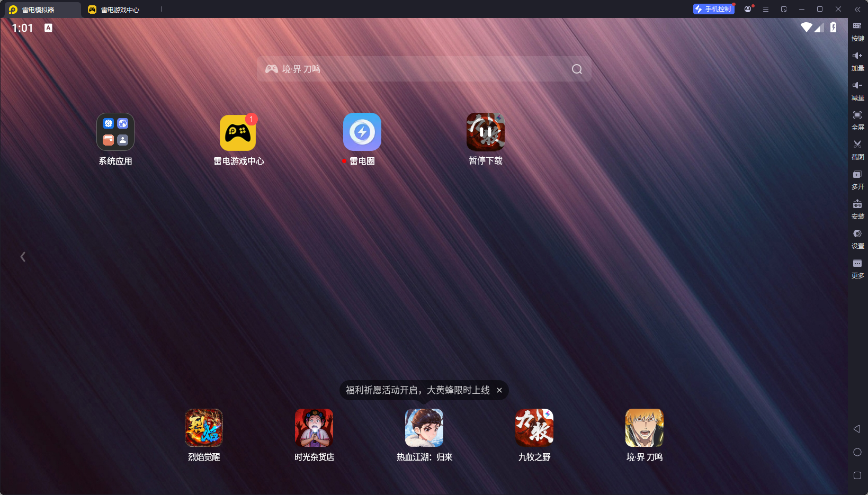Click the 福利祈愿活动开启，大黄蜂限时上线 notice text
The height and width of the screenshot is (495, 868).
click(418, 390)
